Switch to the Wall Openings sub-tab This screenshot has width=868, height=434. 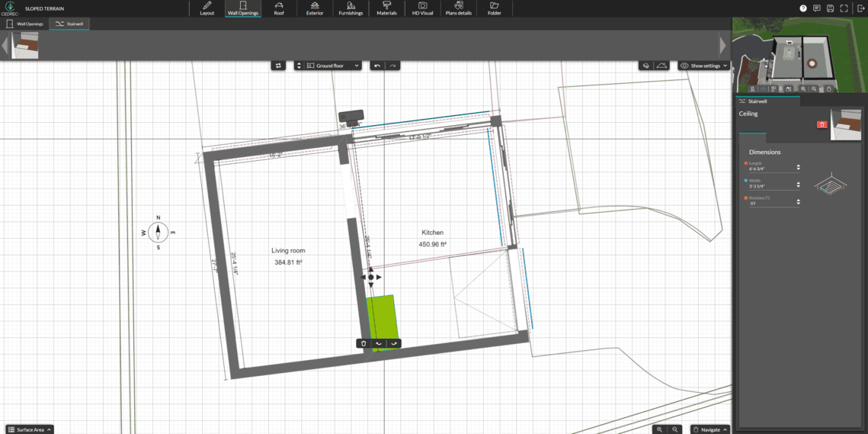pyautogui.click(x=25, y=24)
